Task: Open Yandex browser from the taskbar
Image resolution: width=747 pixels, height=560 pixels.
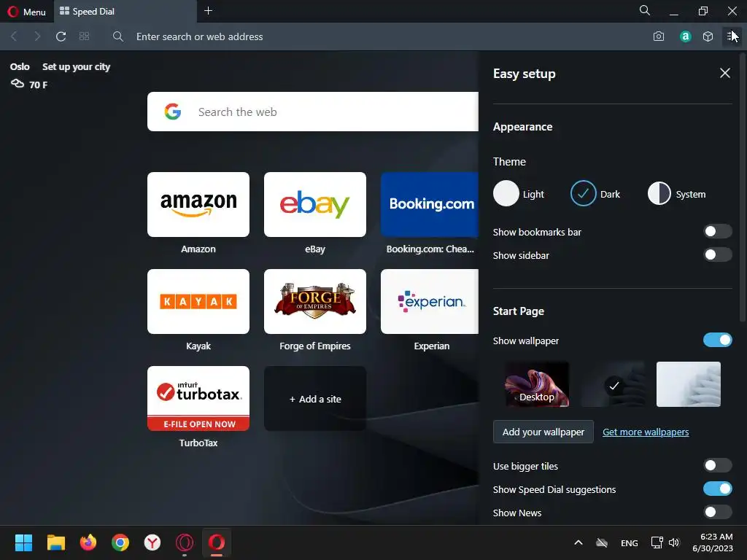Action: point(152,542)
